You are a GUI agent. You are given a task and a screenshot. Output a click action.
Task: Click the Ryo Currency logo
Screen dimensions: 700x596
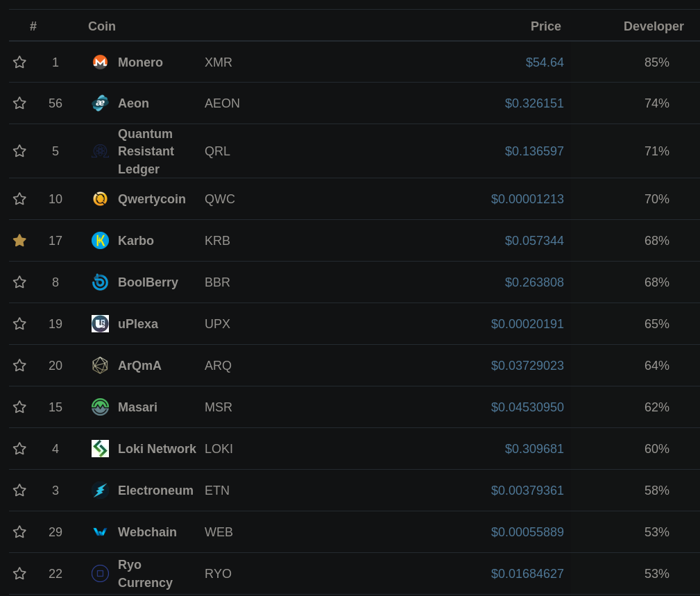pos(100,574)
